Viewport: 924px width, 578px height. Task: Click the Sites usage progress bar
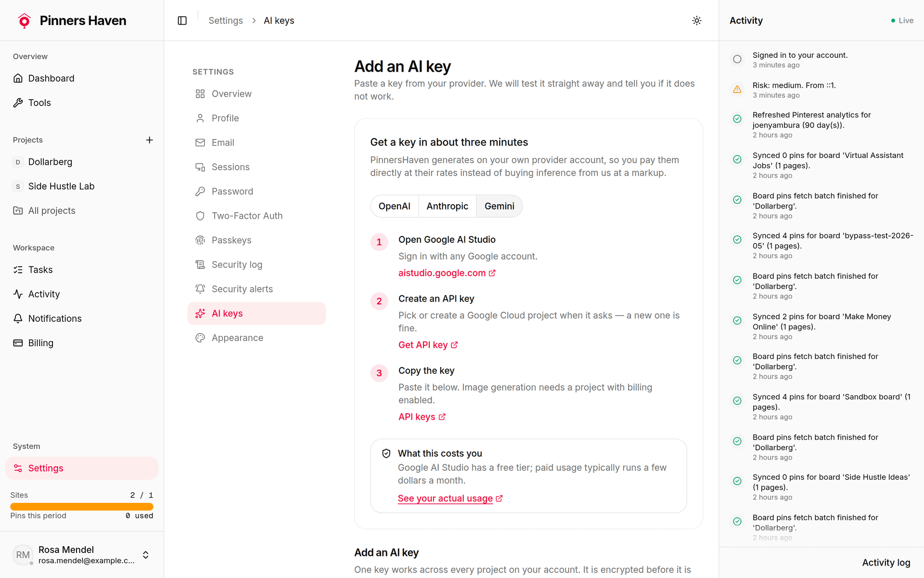point(82,507)
